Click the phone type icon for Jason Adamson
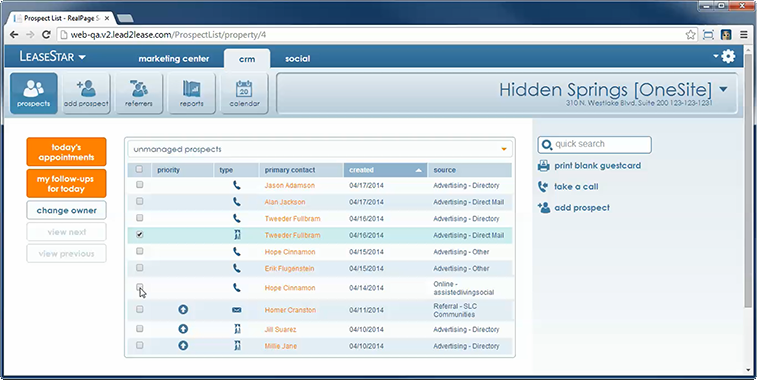The width and height of the screenshot is (757, 380). point(237,185)
